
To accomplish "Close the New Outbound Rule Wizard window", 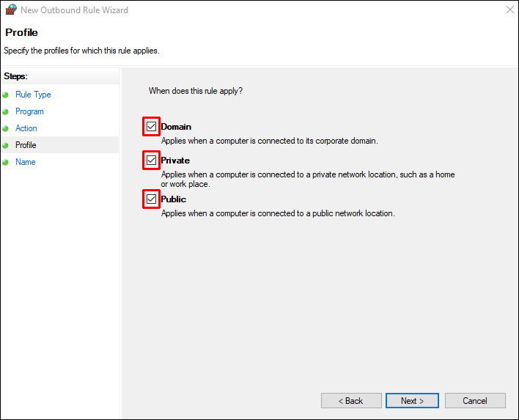I will pos(509,10).
